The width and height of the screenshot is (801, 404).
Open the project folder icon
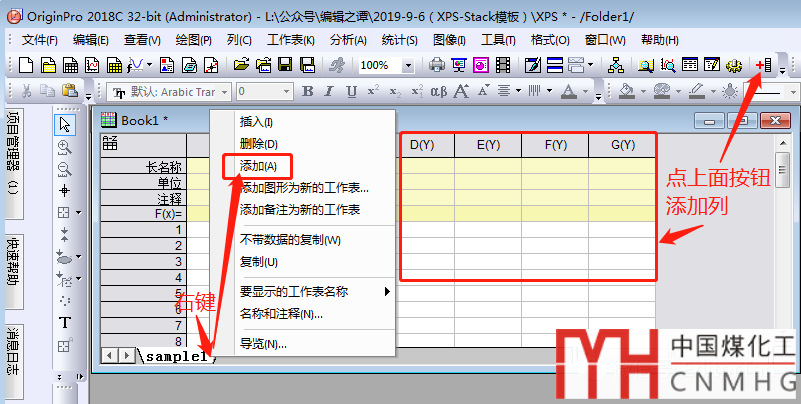(241, 65)
